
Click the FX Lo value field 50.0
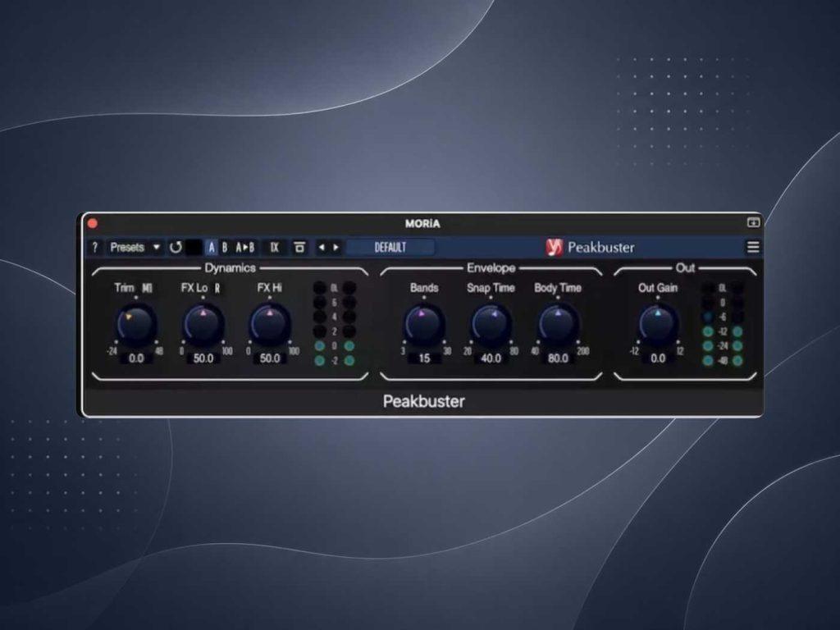(203, 358)
